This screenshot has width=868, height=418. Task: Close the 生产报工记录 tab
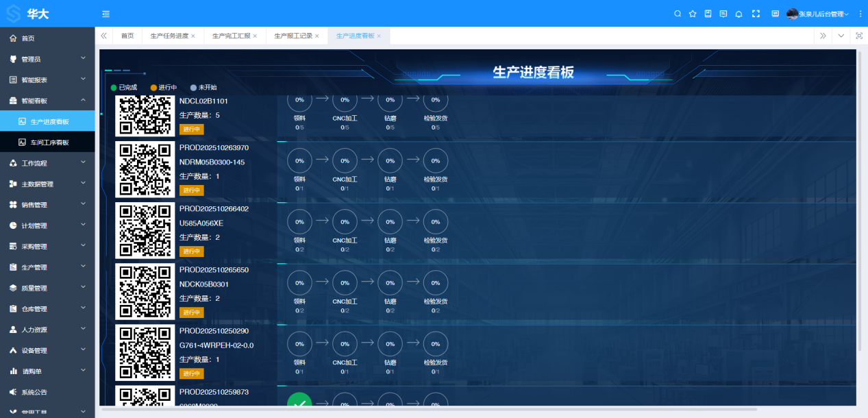[x=317, y=36]
